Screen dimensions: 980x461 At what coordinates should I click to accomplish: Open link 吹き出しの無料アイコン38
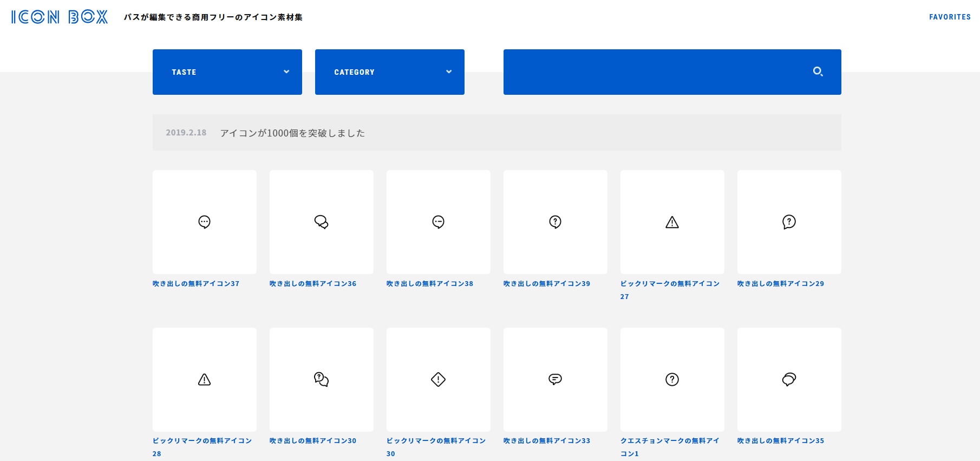[x=430, y=283]
